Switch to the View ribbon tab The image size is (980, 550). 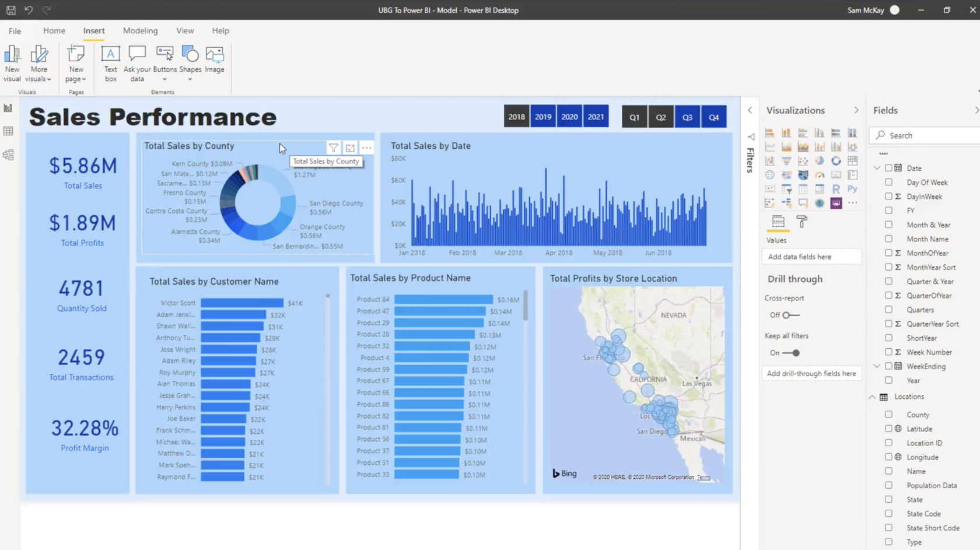pos(185,31)
